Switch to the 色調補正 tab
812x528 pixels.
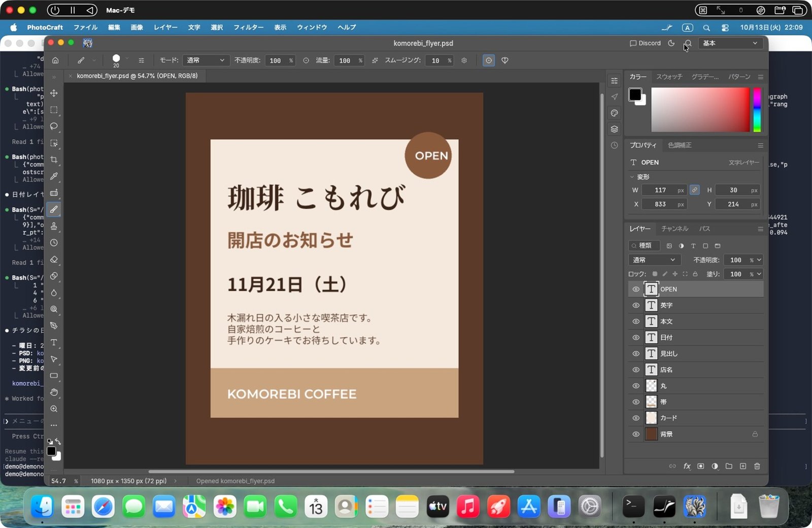tap(680, 145)
